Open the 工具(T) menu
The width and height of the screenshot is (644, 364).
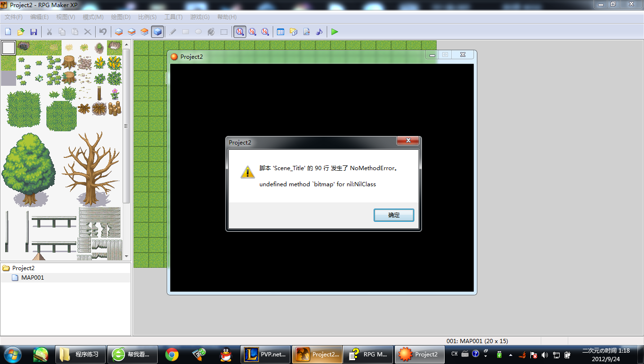[x=173, y=17]
